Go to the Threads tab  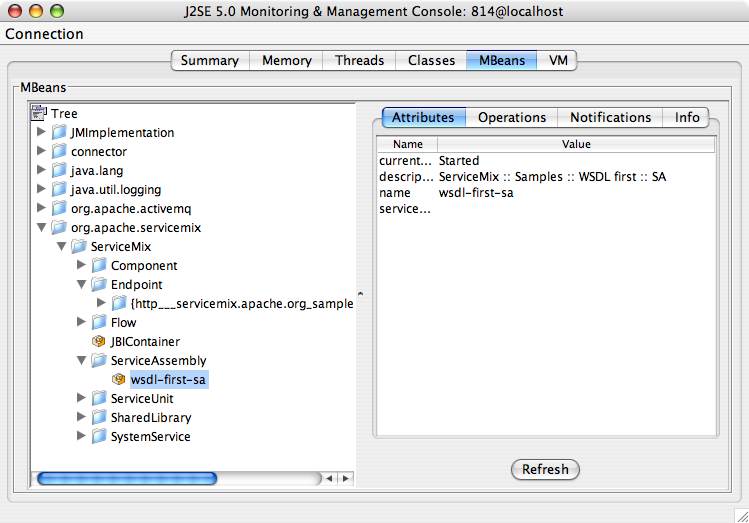(x=359, y=61)
